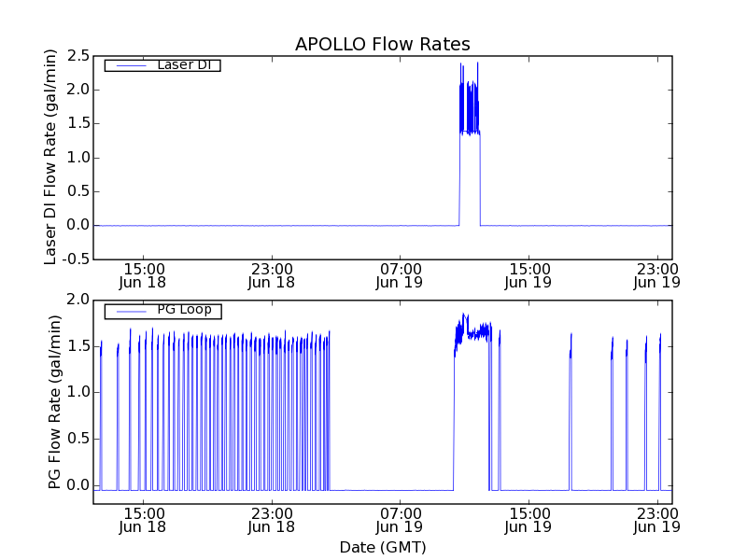Click "23:00 Jun 18" under the Laser DI plot

[272, 275]
